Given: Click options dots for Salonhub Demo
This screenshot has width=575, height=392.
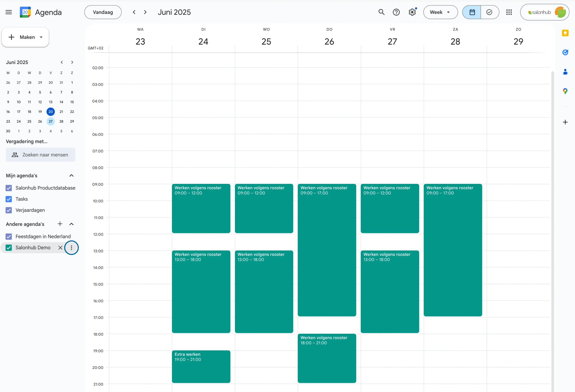Looking at the screenshot, I should (x=71, y=248).
